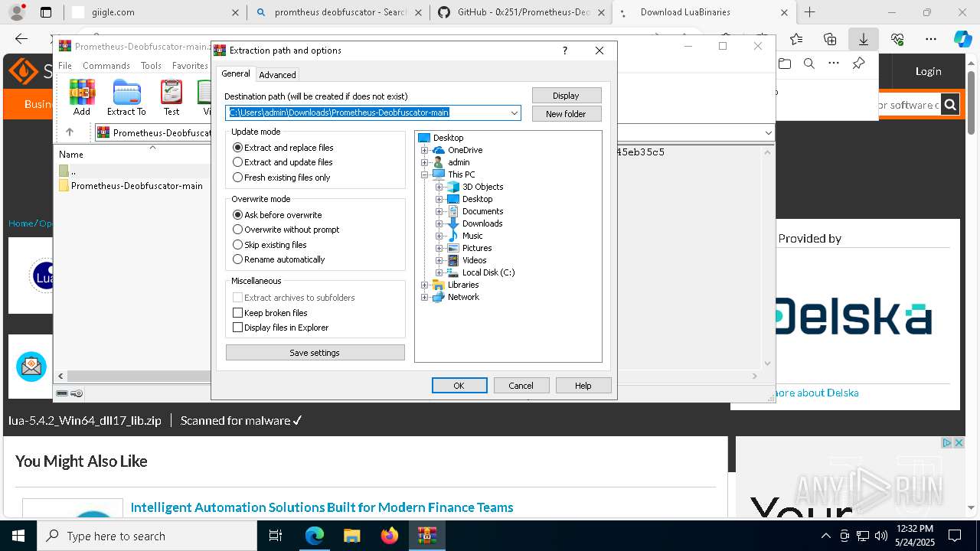Open the WinRAR Commands menu
The width and height of the screenshot is (980, 551).
[106, 66]
